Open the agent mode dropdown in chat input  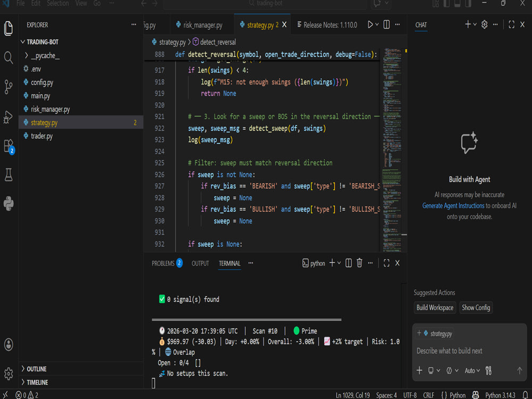coord(453,370)
